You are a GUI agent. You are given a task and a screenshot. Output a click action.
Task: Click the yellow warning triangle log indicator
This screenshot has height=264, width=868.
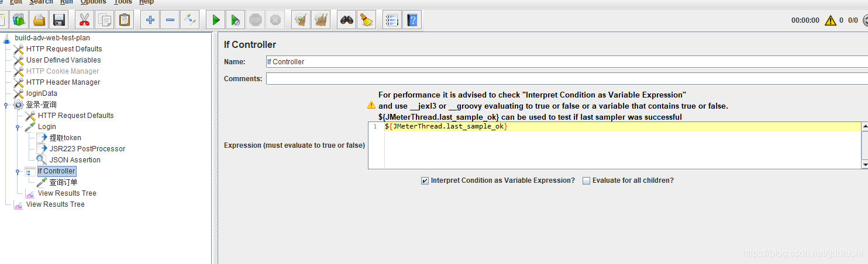[831, 20]
